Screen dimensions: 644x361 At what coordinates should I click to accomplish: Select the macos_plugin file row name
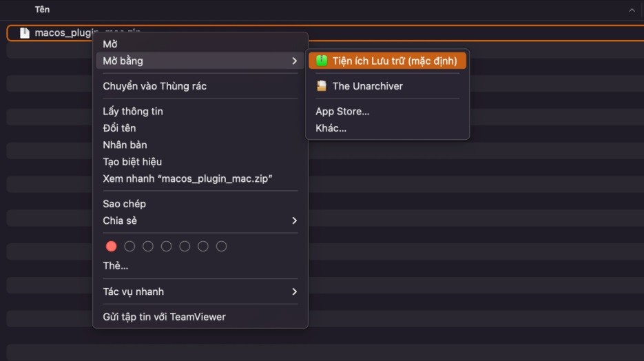[x=63, y=33]
